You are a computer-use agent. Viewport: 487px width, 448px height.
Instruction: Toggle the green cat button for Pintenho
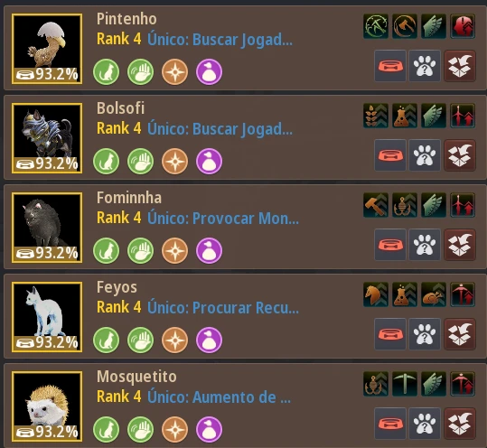click(x=107, y=71)
